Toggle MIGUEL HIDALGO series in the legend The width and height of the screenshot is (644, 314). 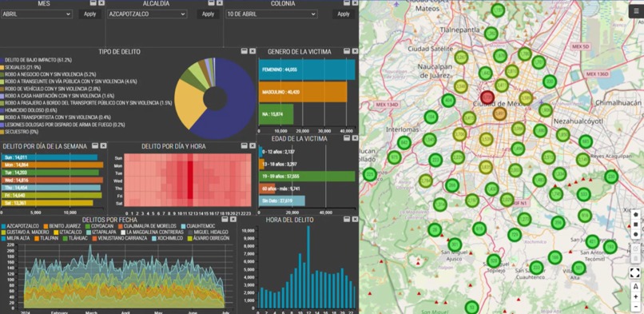[x=208, y=233]
